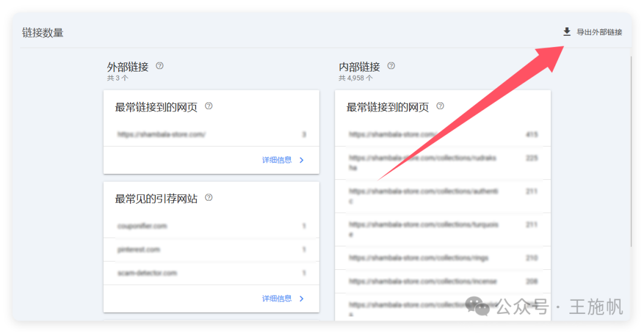The width and height of the screenshot is (644, 333).
Task: Select the scam-detector.com referring site row
Action: [x=211, y=273]
